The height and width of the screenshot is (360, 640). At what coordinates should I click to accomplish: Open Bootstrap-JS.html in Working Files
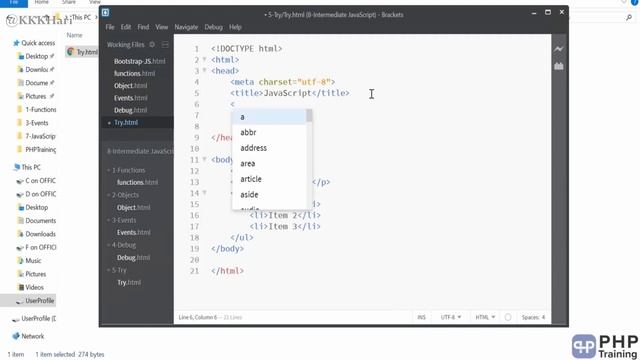140,61
